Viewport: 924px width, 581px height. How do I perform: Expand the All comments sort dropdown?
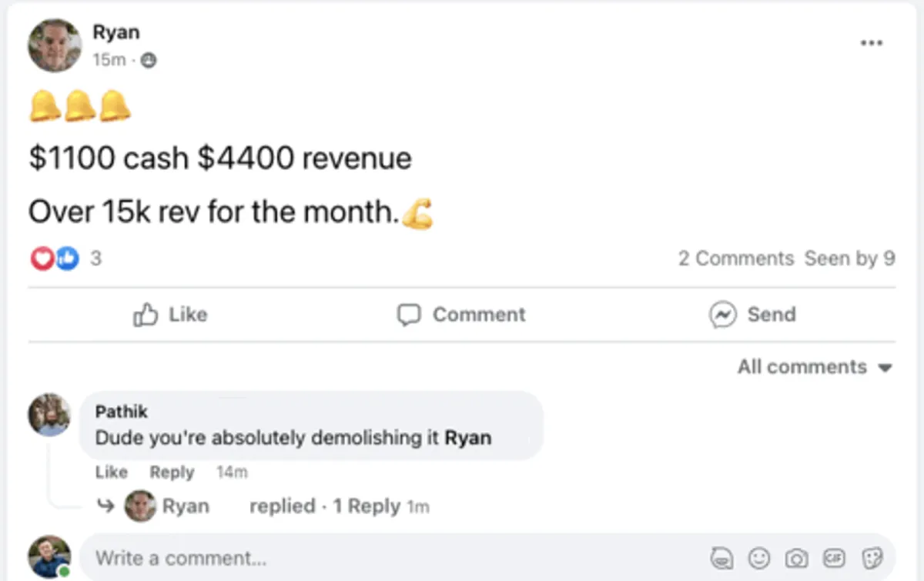tap(814, 367)
